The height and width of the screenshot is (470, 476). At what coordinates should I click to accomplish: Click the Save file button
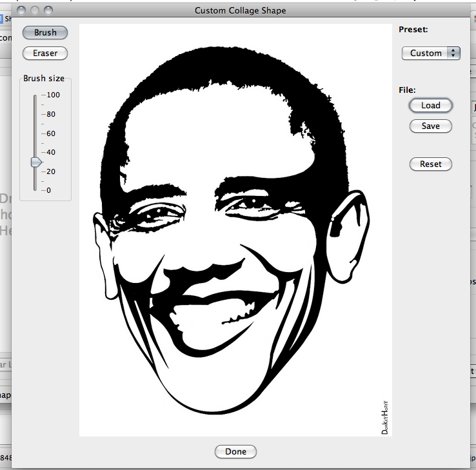click(430, 126)
